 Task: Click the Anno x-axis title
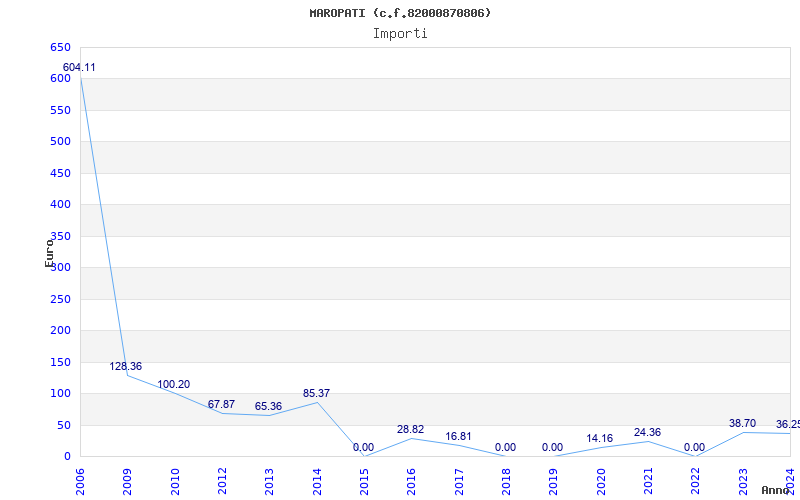775,490
